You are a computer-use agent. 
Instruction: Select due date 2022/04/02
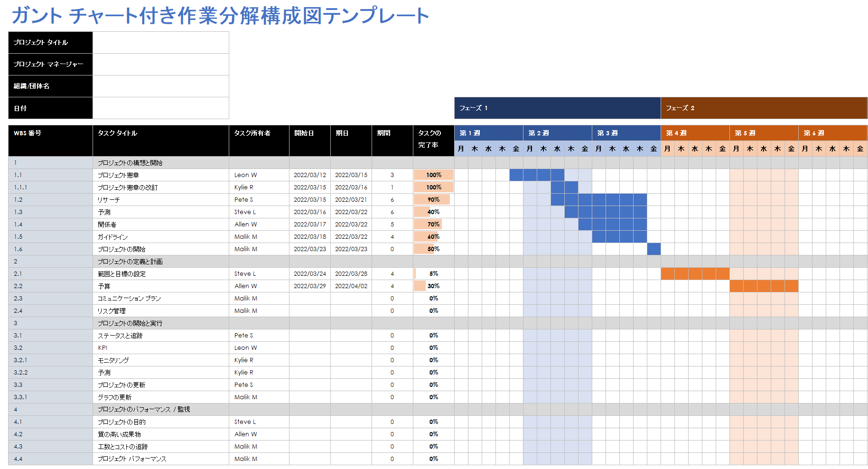click(351, 286)
